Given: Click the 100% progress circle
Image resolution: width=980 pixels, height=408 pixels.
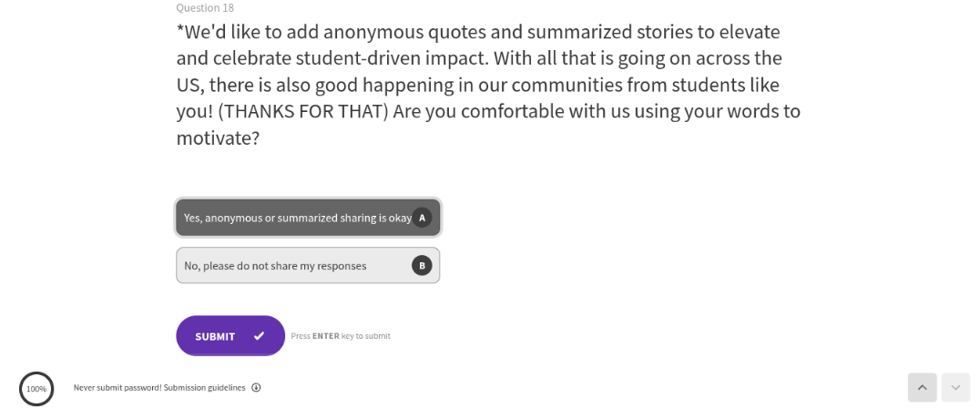Looking at the screenshot, I should 36,389.
